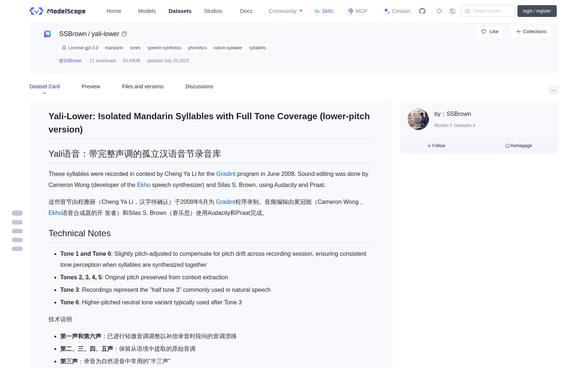Click the 63.89MB size text

pos(132,61)
